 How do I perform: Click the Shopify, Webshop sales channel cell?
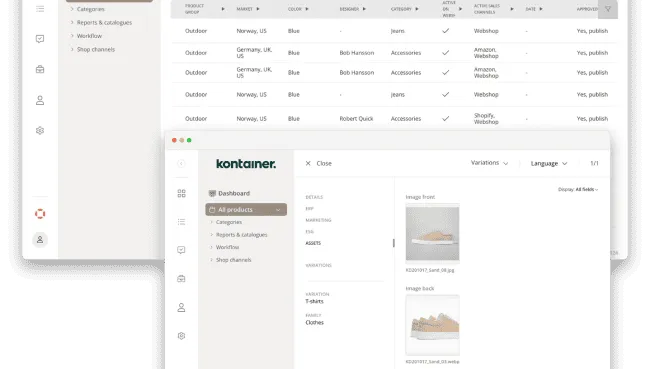[x=486, y=119]
